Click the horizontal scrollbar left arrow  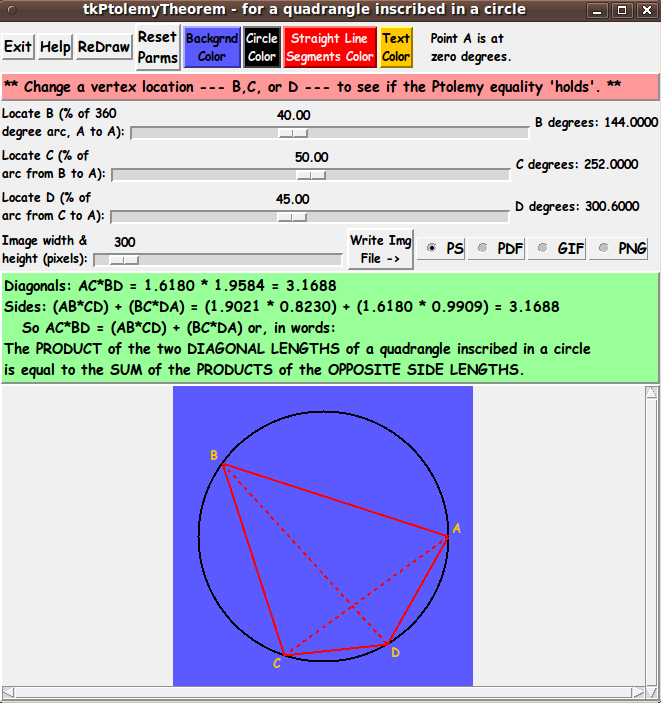tap(8, 692)
